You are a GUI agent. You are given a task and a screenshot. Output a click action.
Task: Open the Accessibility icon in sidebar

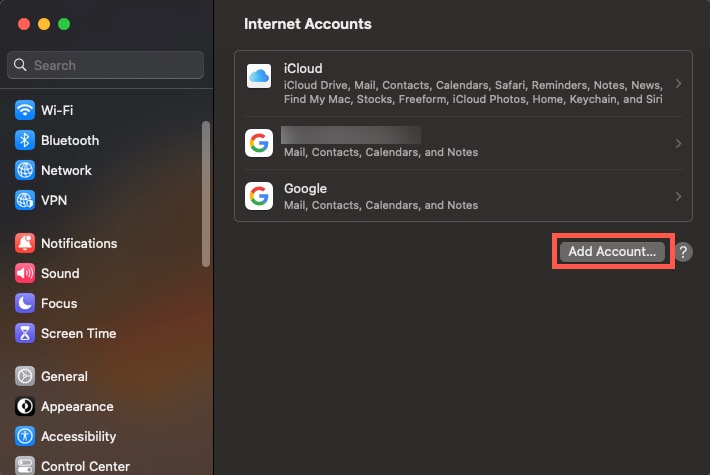click(24, 436)
